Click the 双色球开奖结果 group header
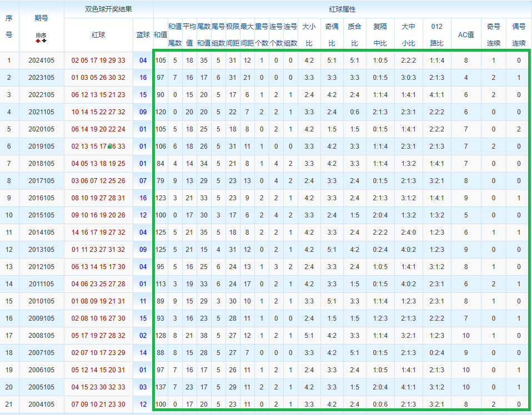 [x=108, y=9]
